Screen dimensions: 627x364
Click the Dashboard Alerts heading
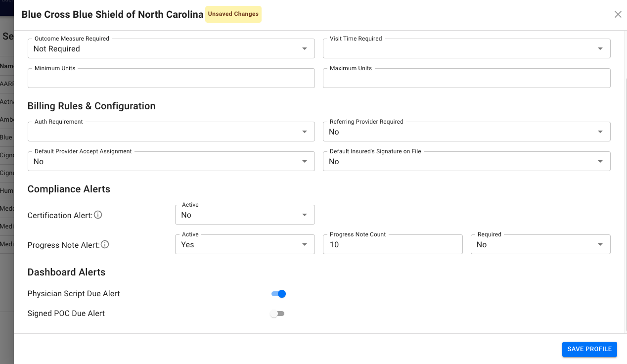pos(66,272)
